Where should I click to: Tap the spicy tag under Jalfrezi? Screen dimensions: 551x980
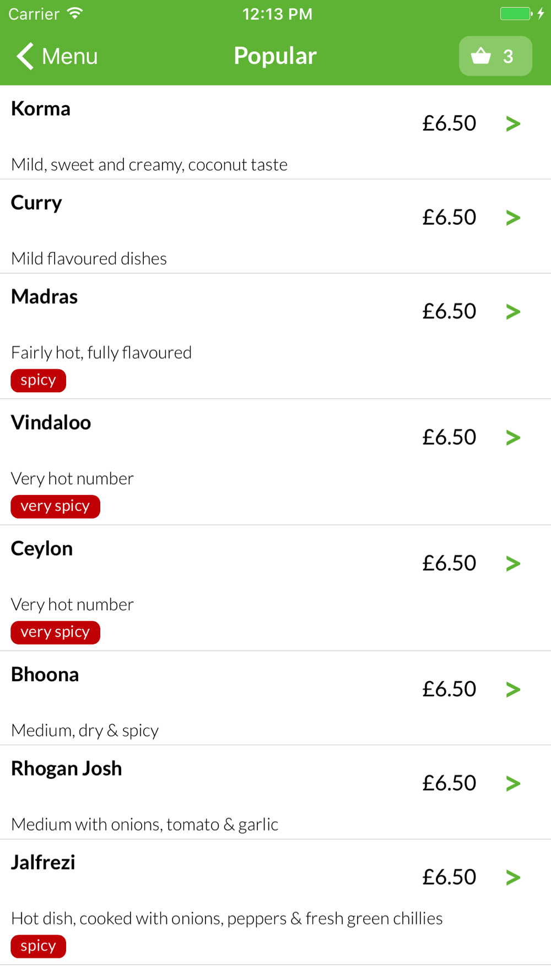(x=39, y=946)
